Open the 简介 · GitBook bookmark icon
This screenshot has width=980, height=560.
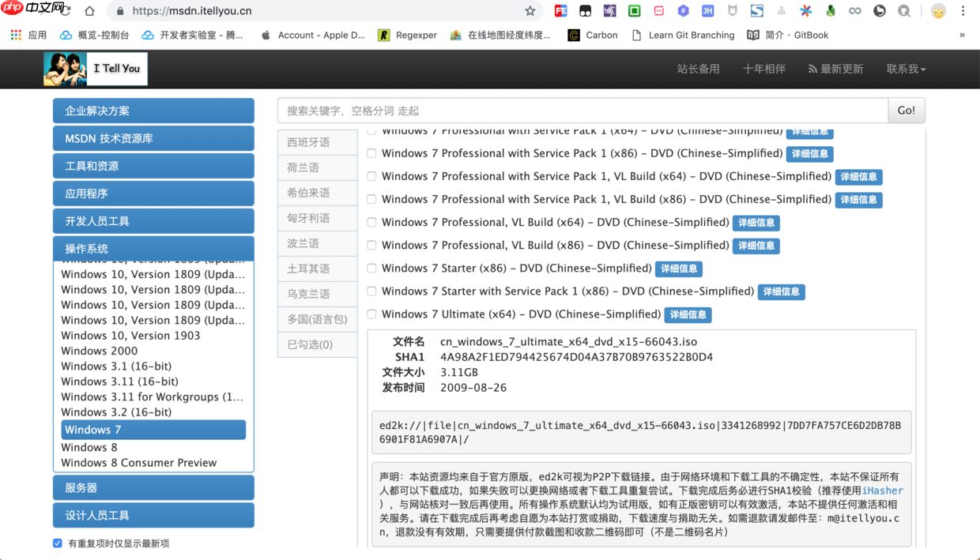753,35
